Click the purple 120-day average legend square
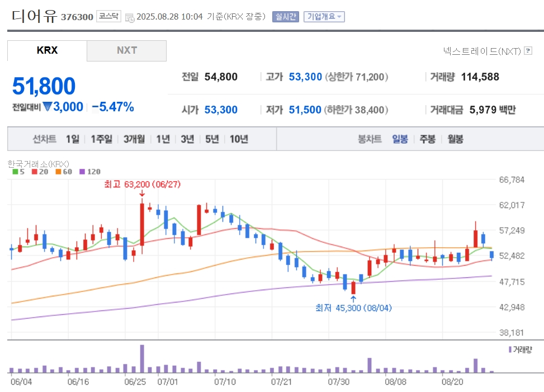The width and height of the screenshot is (544, 392). [82, 171]
